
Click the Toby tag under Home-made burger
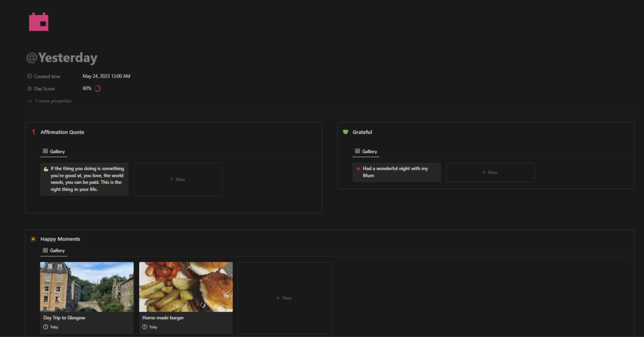click(x=153, y=327)
